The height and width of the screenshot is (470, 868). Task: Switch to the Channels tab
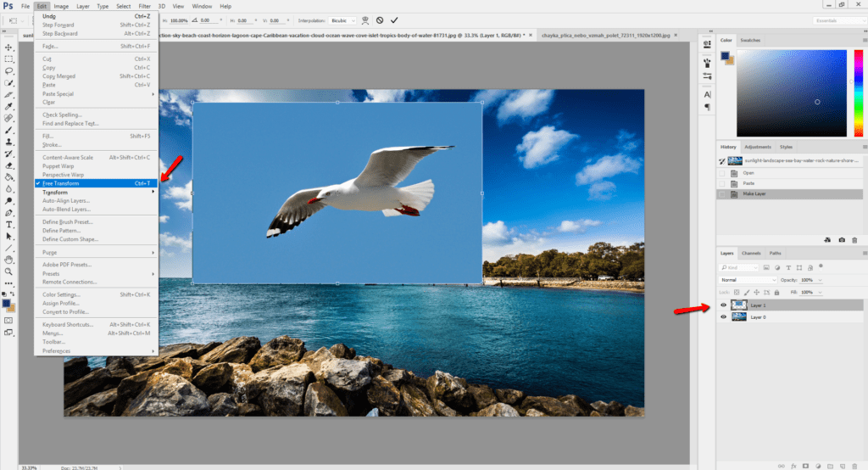[751, 253]
